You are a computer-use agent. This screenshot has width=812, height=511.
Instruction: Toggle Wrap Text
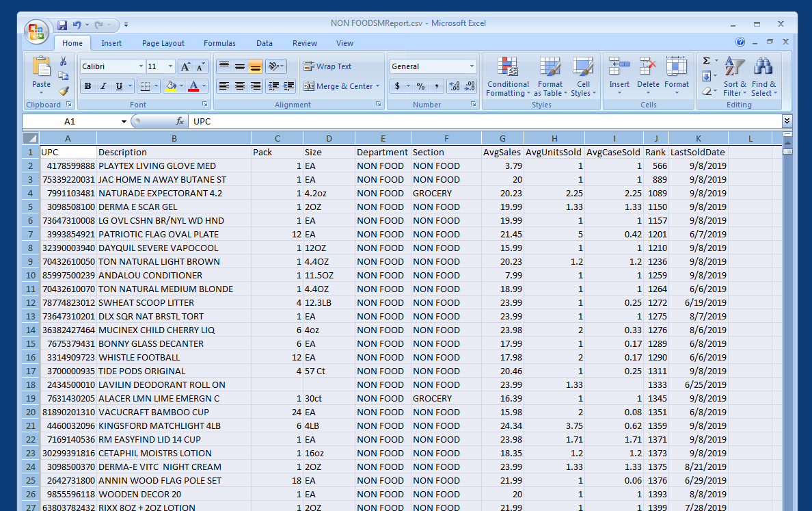[327, 66]
